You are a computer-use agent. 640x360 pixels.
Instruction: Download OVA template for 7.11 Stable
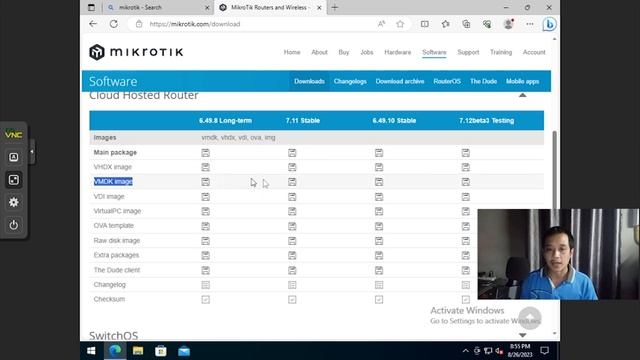[292, 226]
